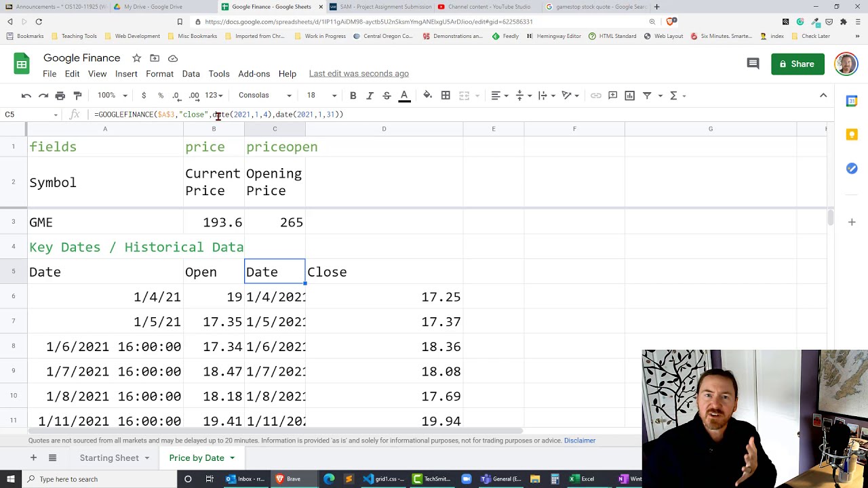Toggle strikethrough formatting
This screenshot has width=868, height=488.
pos(387,96)
